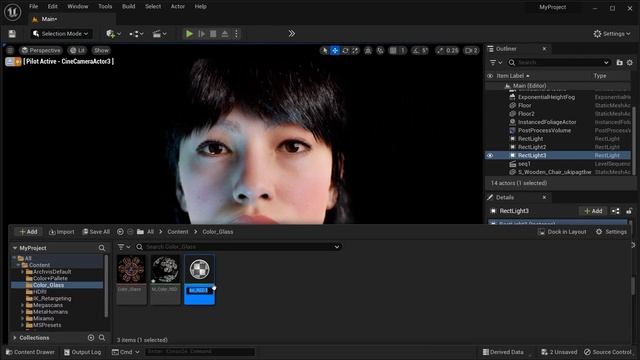
Task: Open the File menu
Action: click(x=33, y=7)
